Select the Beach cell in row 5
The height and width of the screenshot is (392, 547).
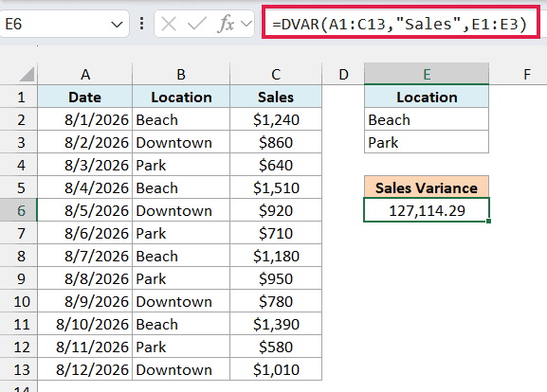pyautogui.click(x=181, y=187)
